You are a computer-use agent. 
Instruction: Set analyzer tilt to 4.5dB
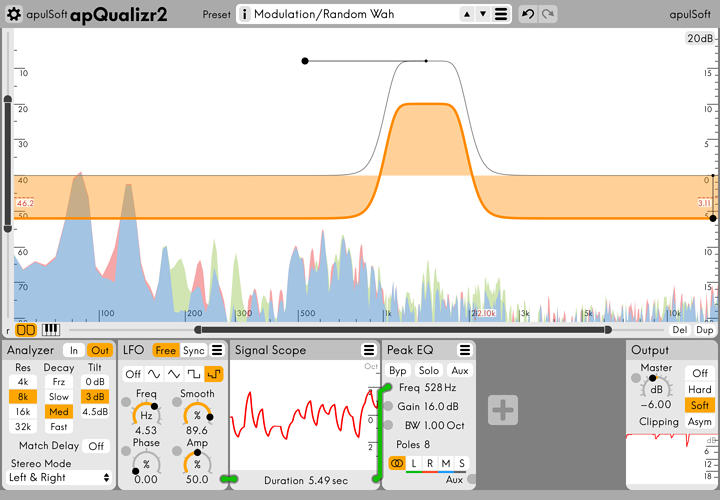point(95,412)
